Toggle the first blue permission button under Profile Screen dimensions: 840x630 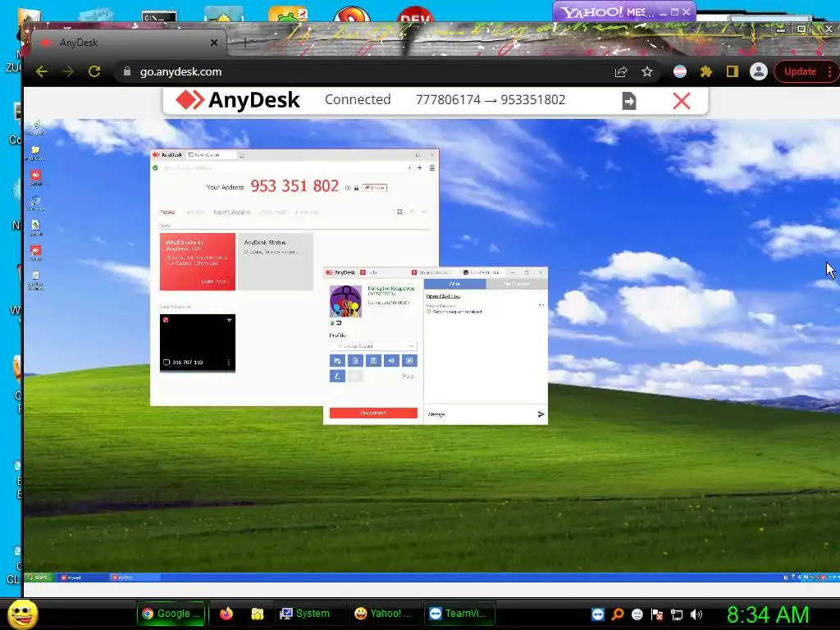(337, 361)
